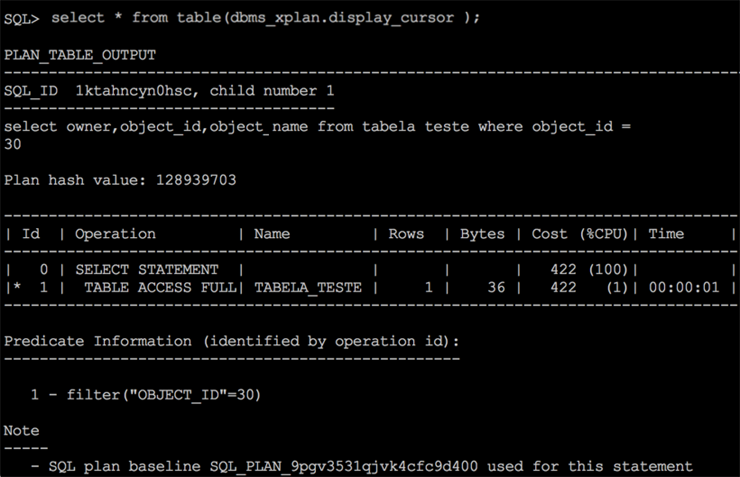Click the Name column header

tap(272, 233)
